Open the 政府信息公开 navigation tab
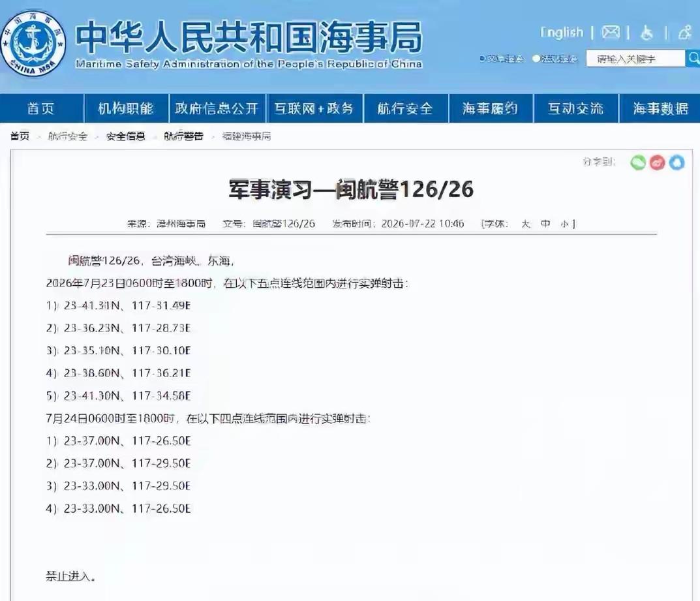Viewport: 700px width, 601px height. (x=217, y=108)
